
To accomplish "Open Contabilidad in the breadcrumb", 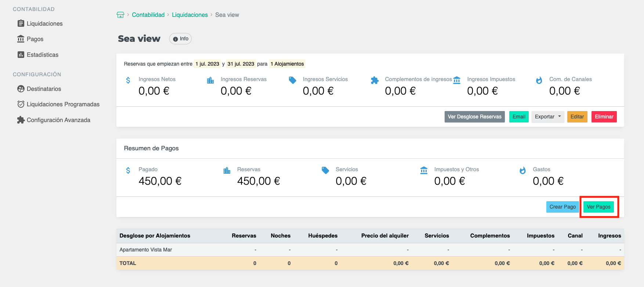I will point(148,15).
